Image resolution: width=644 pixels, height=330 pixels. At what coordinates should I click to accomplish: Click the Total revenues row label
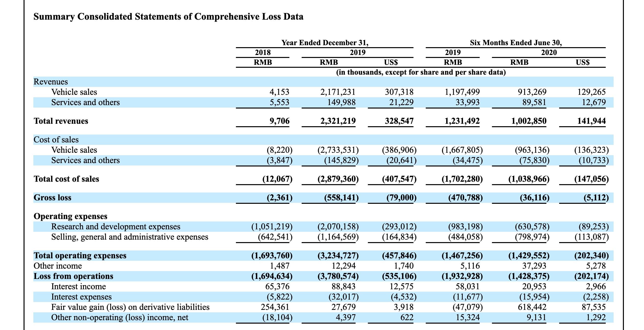(61, 121)
